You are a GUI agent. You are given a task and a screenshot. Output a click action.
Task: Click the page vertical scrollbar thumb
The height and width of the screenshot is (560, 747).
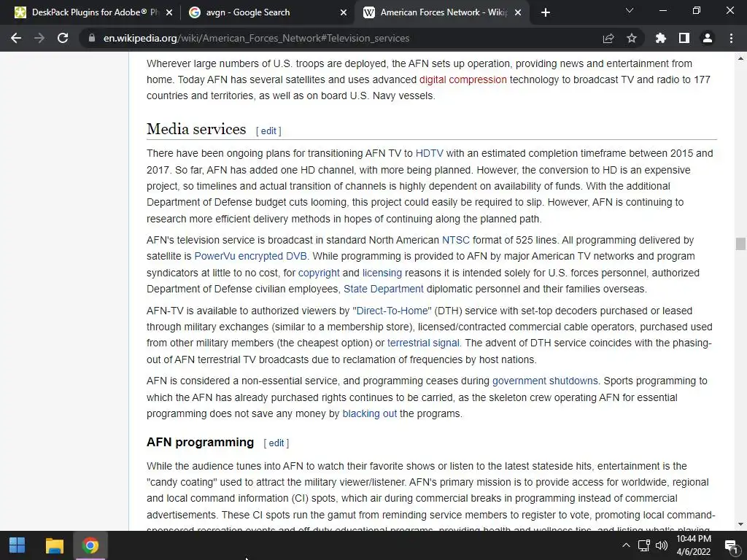pyautogui.click(x=740, y=244)
